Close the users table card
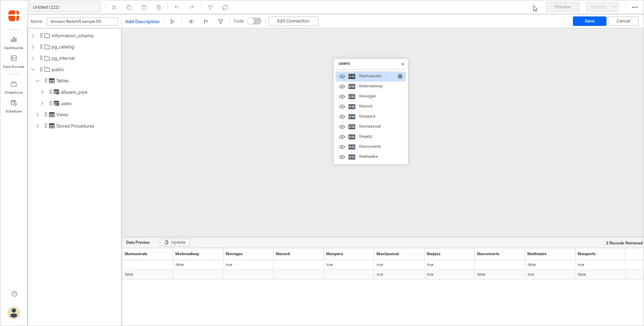The width and height of the screenshot is (644, 326). coord(403,64)
